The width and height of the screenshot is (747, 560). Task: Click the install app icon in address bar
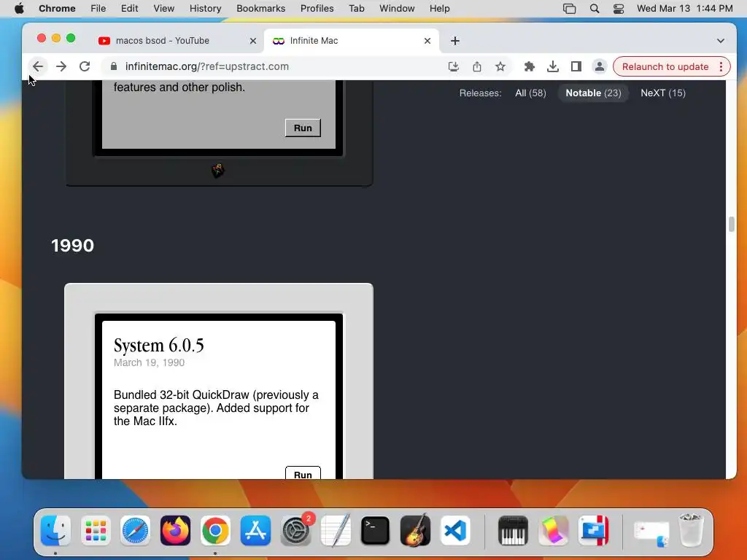click(454, 66)
